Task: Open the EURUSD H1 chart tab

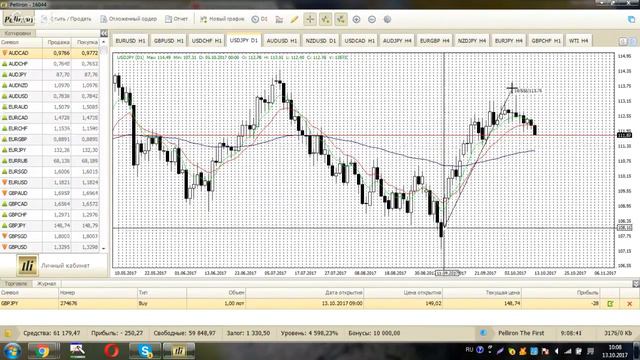Action: point(130,41)
